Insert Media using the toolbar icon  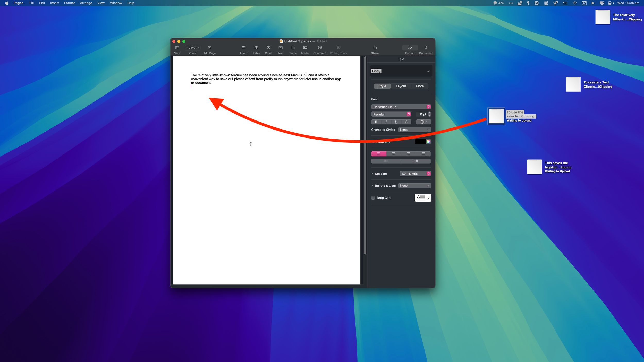point(305,49)
